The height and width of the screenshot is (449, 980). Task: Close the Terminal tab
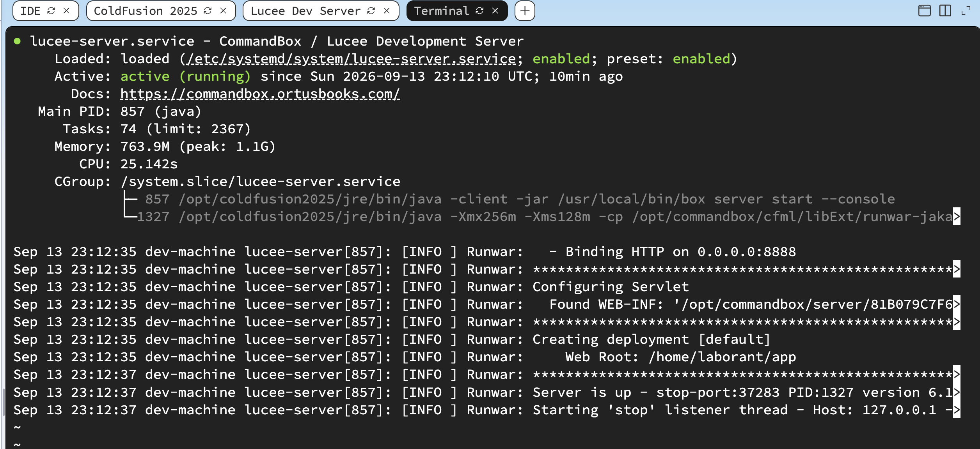495,11
